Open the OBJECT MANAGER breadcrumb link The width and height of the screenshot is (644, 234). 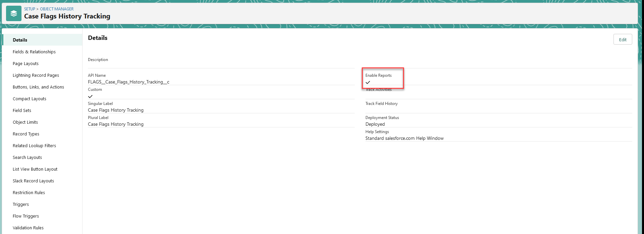tap(57, 9)
